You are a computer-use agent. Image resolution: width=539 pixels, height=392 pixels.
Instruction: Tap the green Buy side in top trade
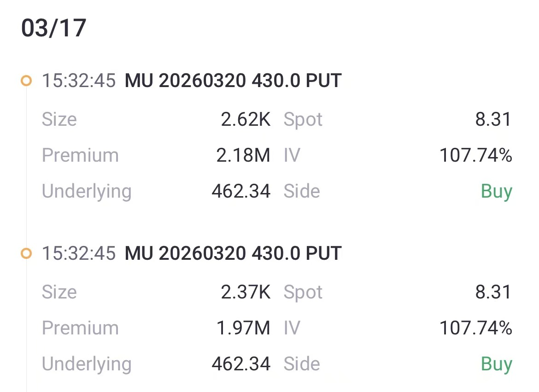tap(496, 191)
